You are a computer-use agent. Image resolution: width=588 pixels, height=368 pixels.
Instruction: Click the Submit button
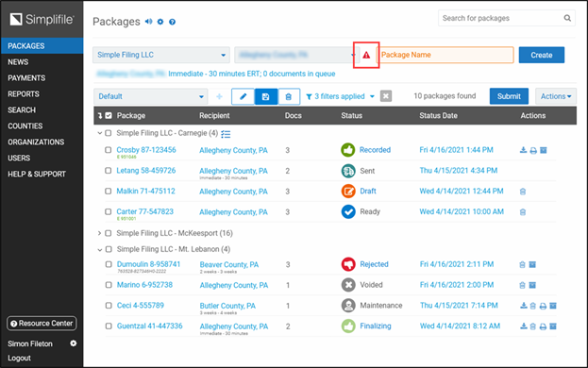coord(509,96)
